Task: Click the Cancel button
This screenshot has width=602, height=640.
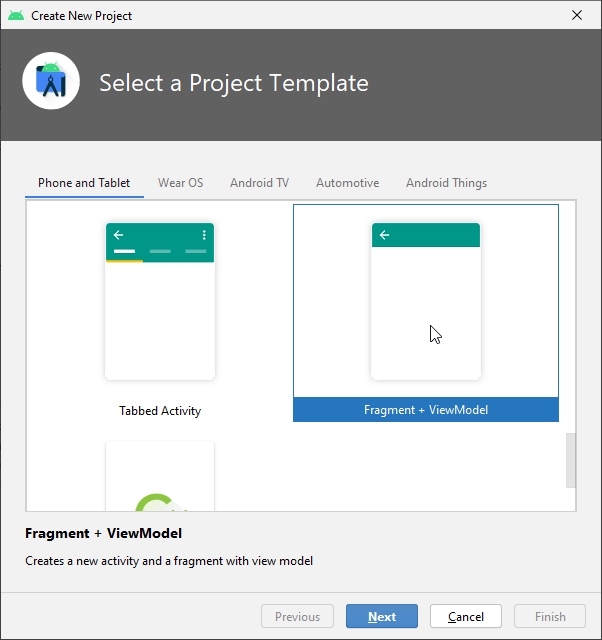Action: (466, 616)
